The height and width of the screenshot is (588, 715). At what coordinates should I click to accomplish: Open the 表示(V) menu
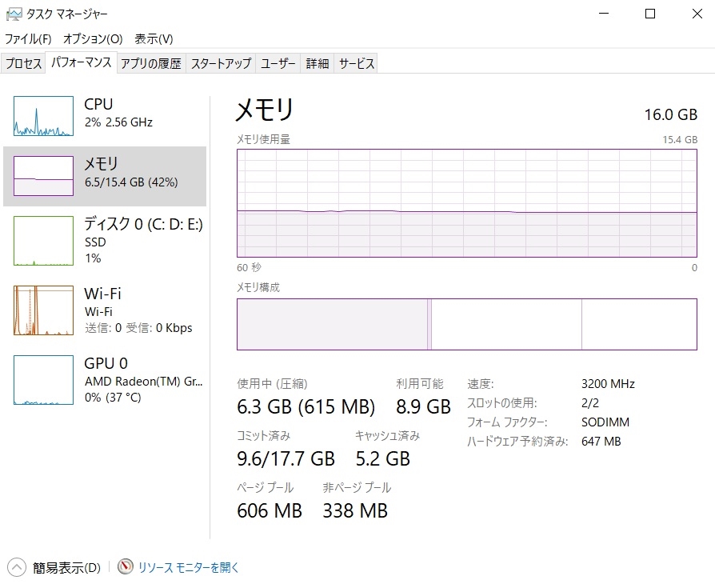coord(154,38)
